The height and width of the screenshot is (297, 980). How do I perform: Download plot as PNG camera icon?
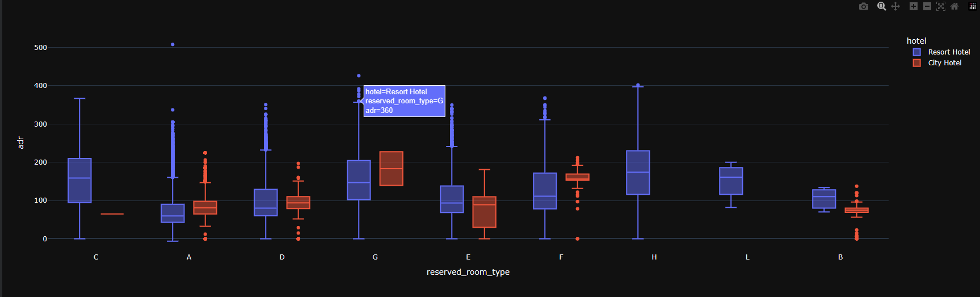(x=863, y=6)
